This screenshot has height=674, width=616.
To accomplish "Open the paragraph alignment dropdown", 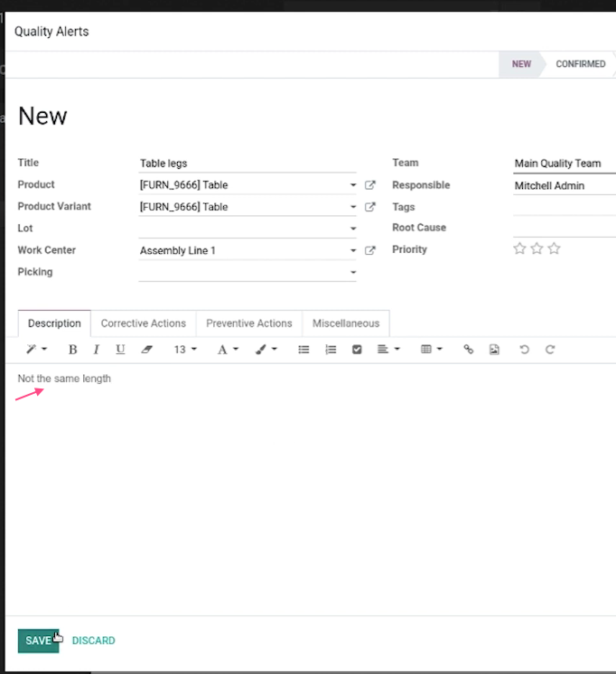I will (x=388, y=350).
